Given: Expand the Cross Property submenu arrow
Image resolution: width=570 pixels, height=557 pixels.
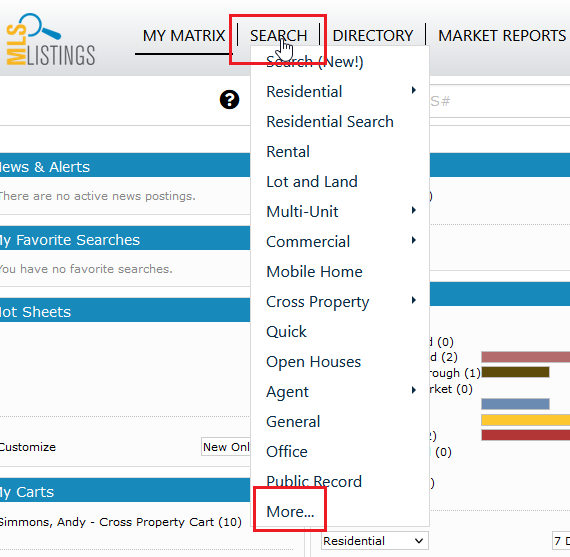Looking at the screenshot, I should pyautogui.click(x=414, y=300).
